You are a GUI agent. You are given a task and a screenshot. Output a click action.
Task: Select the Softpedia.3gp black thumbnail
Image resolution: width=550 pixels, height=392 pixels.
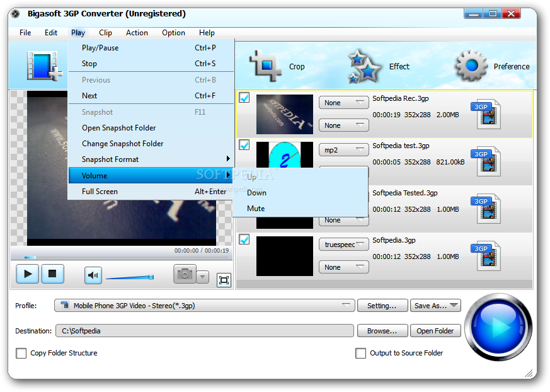point(285,256)
